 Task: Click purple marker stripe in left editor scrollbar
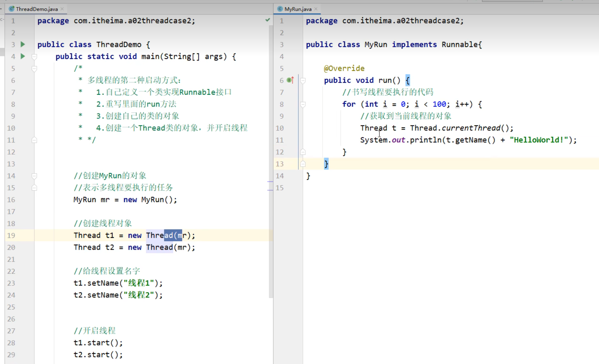[x=270, y=182]
